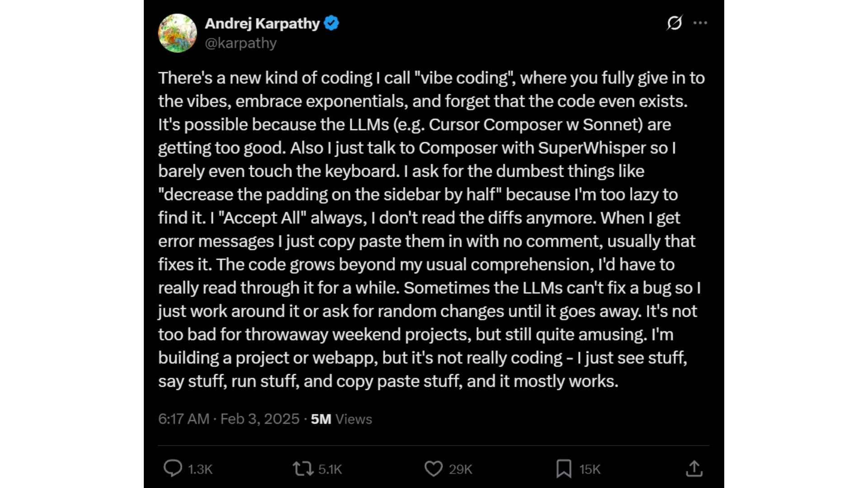Open Andrej Karpathy's profile picture
Image resolution: width=868 pixels, height=488 pixels.
pos(177,33)
